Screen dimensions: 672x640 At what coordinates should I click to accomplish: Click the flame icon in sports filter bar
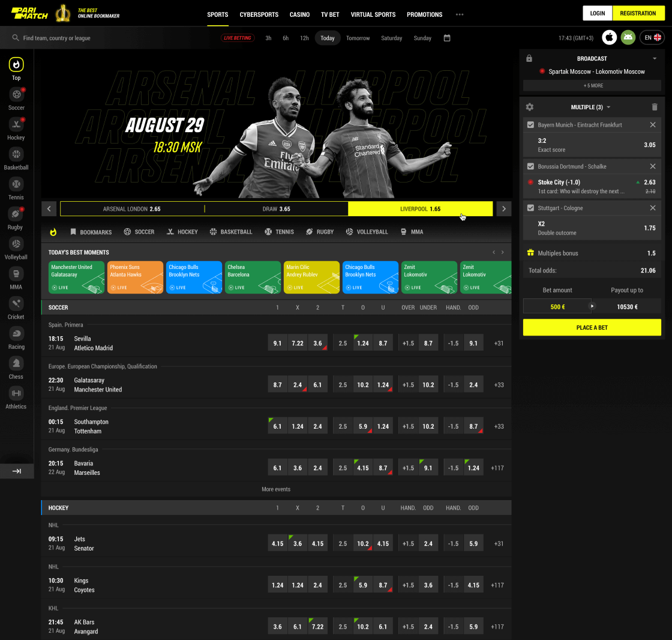53,232
